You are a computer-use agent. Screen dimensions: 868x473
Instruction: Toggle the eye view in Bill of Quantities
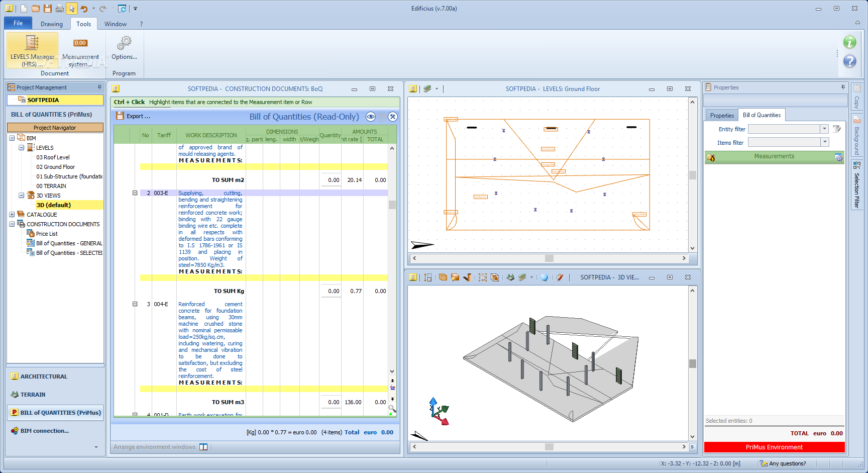371,117
